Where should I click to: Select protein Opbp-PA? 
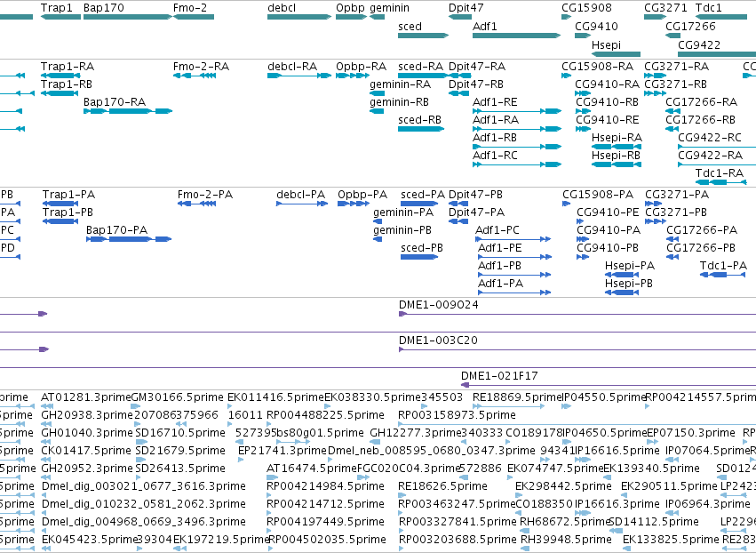click(362, 195)
